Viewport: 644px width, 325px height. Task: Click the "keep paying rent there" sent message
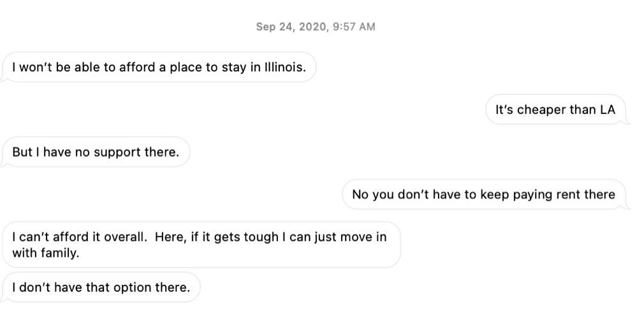click(x=483, y=194)
